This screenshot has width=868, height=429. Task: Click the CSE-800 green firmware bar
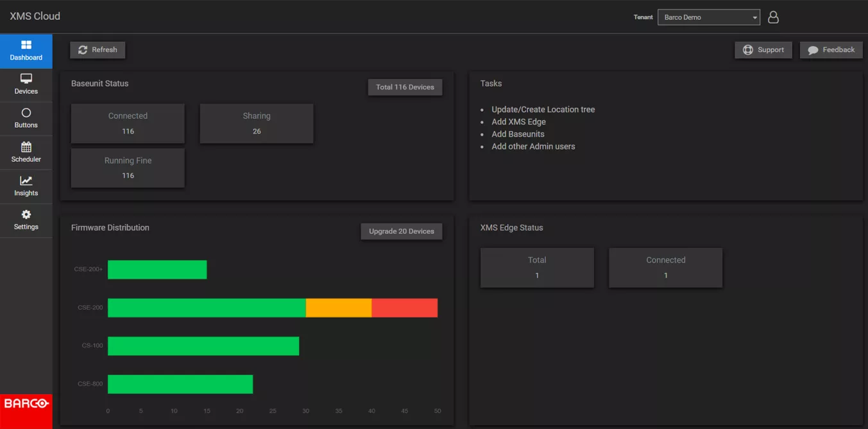click(180, 384)
